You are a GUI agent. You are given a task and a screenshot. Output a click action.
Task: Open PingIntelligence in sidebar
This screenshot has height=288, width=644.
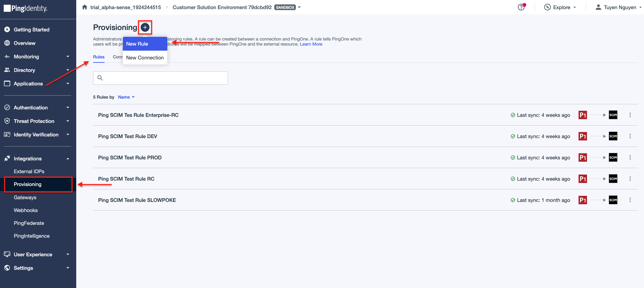tap(32, 236)
